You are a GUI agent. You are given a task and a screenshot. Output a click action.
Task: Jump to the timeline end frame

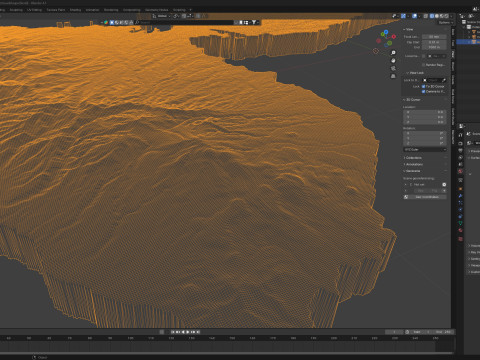coord(198,332)
